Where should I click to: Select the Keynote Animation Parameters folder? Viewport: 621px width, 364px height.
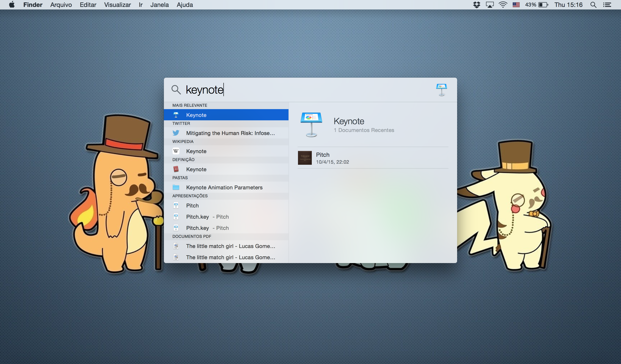tap(226, 187)
